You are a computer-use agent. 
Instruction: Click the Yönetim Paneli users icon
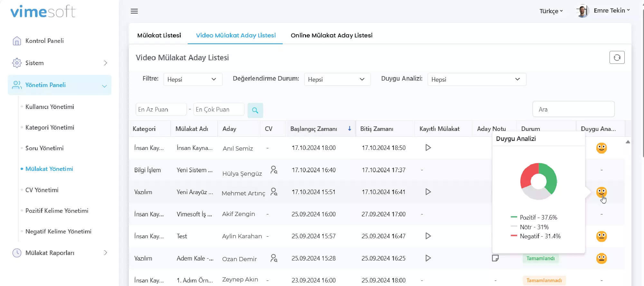pyautogui.click(x=17, y=85)
